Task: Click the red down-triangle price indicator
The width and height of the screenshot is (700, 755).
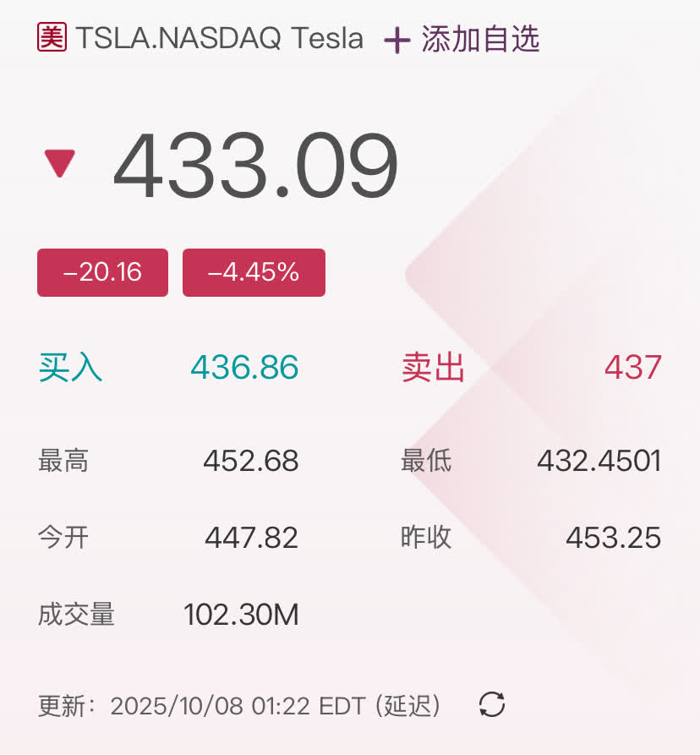Action: click(x=60, y=162)
